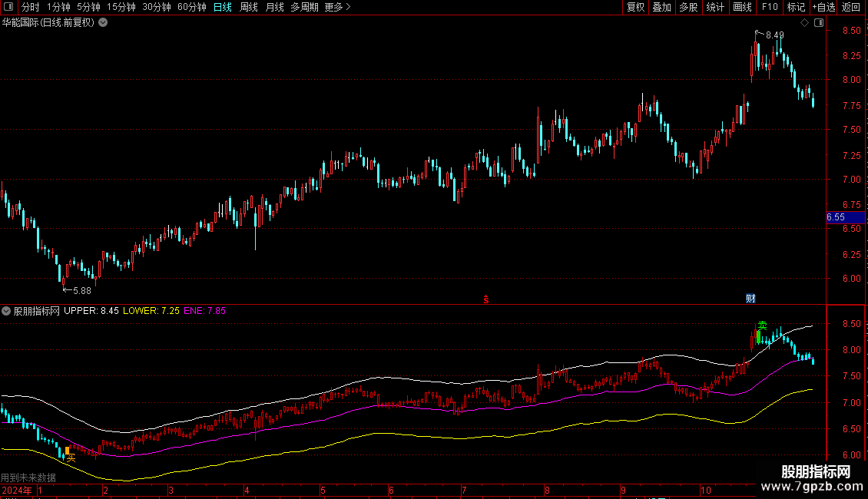Click the 复权 adjustment button
The height and width of the screenshot is (499, 868).
point(635,7)
